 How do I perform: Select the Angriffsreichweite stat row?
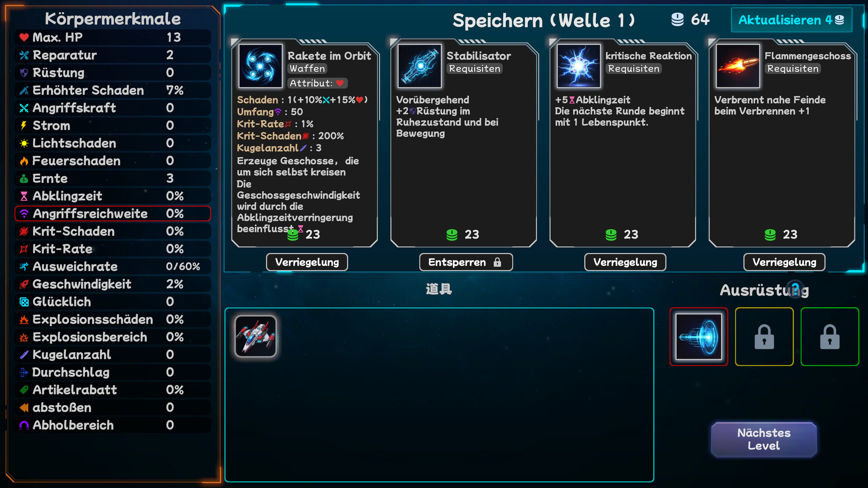pos(113,214)
